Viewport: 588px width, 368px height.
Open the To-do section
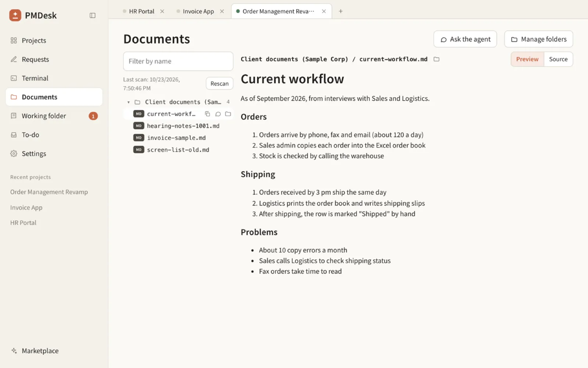point(54,135)
